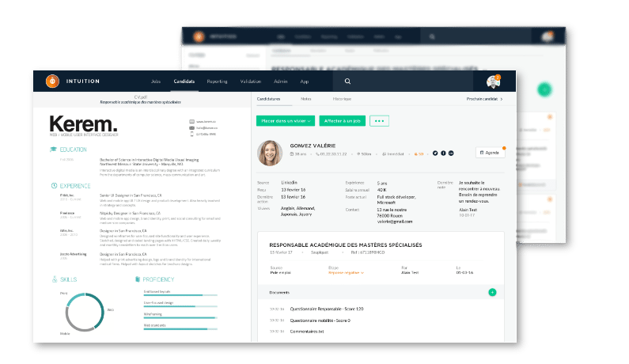Screen dimensions: 629x364
Task: Open the search magnifier in front window header
Action: 347,81
